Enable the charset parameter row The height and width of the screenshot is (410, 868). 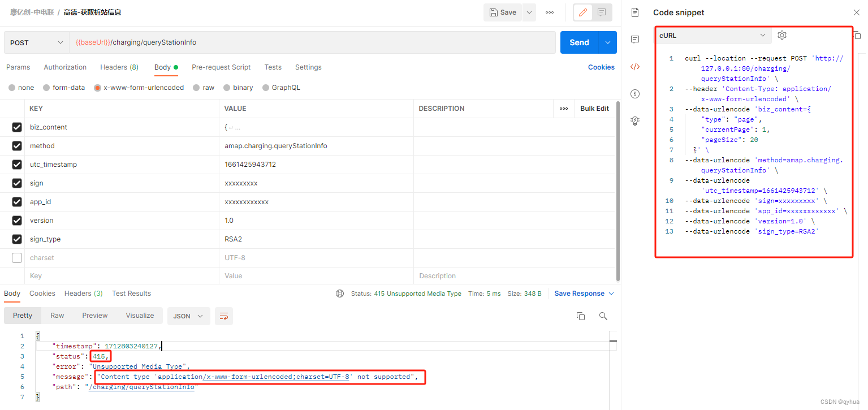[x=16, y=257]
